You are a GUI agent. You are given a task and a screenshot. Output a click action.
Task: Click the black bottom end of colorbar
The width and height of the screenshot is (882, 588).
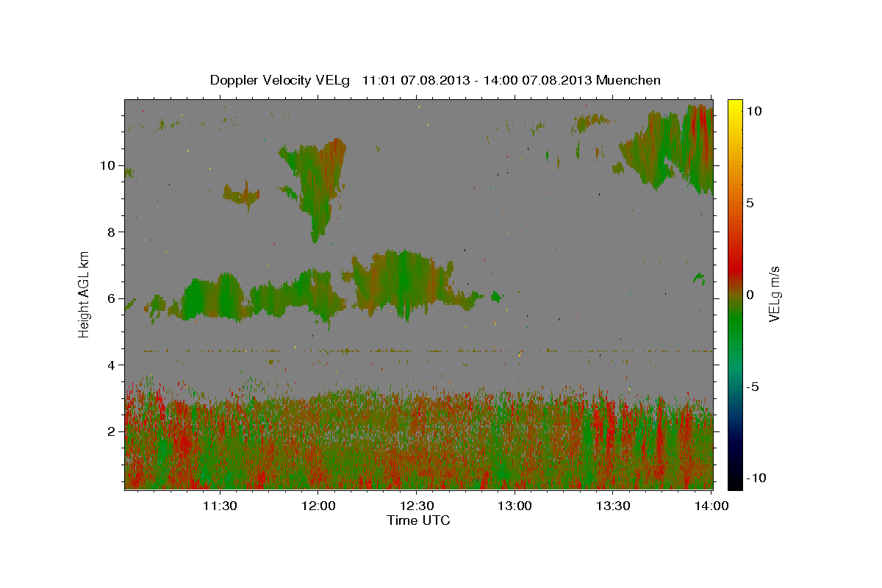tap(735, 481)
